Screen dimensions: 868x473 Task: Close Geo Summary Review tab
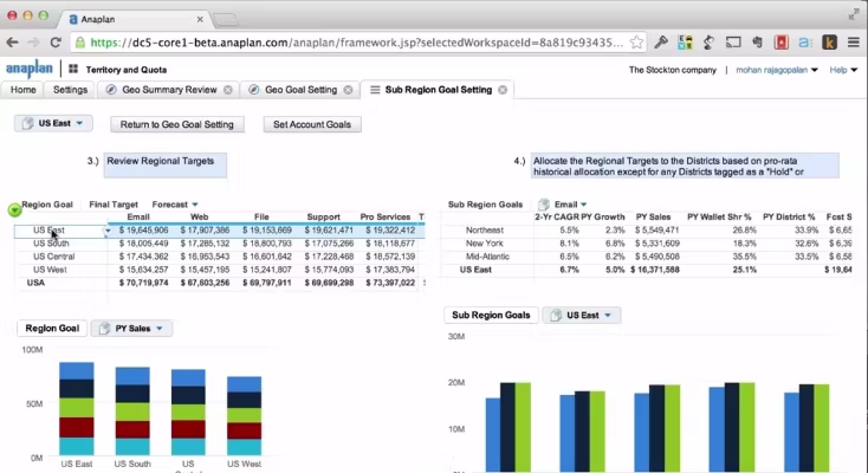point(228,90)
